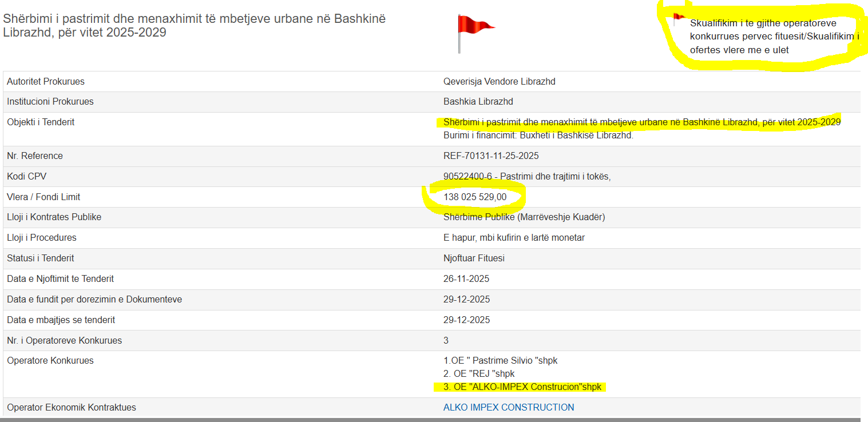Click the limit fund value 138 025 529,00
Screen dimensions: 868x422
(474, 197)
